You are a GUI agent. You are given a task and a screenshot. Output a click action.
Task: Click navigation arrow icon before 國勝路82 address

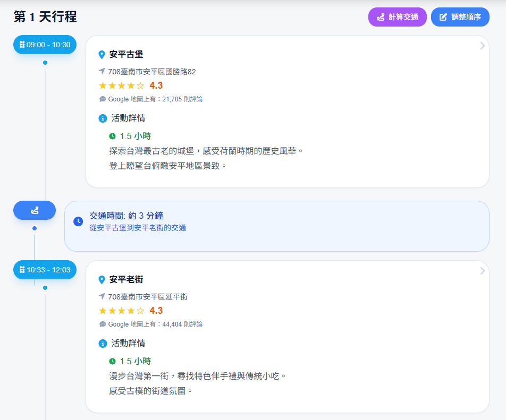tap(102, 71)
